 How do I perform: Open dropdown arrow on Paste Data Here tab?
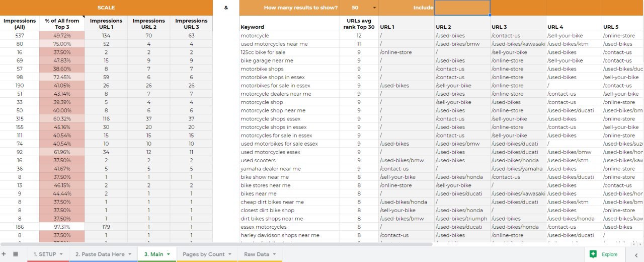[130, 254]
